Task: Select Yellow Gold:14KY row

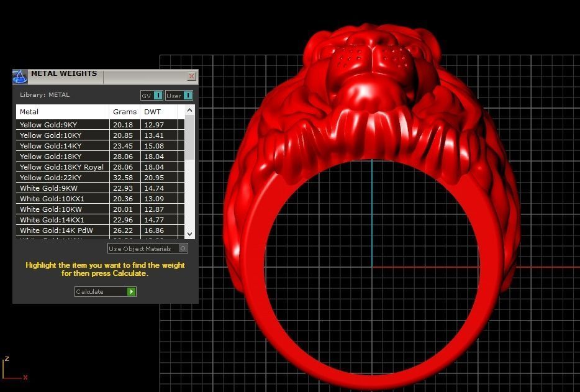Action: [100, 146]
